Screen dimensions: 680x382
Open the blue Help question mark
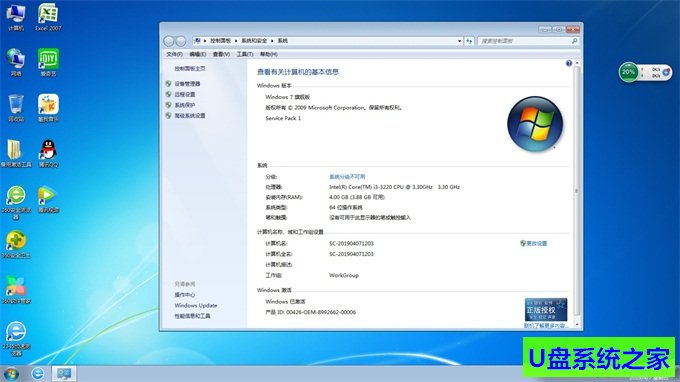[569, 63]
